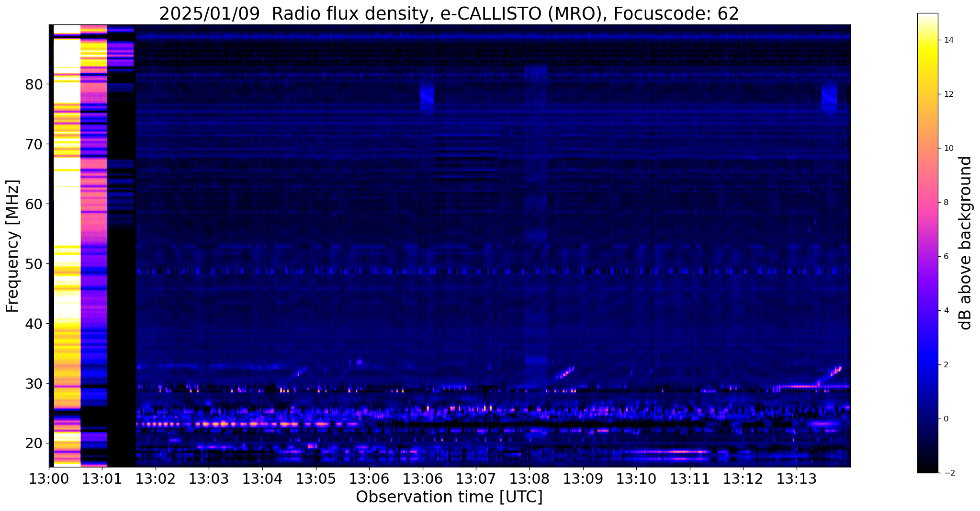Click the 13:08 time tick label
This screenshot has width=980, height=511.
529,479
